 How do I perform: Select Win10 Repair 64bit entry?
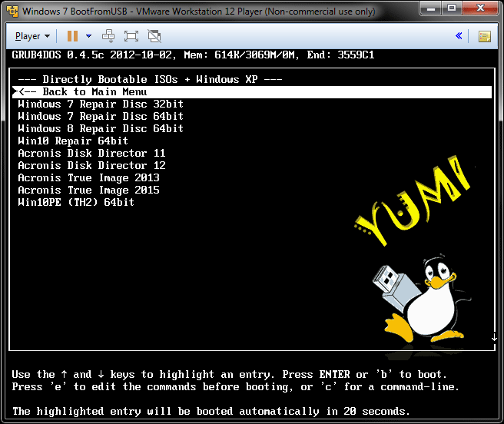coord(73,141)
